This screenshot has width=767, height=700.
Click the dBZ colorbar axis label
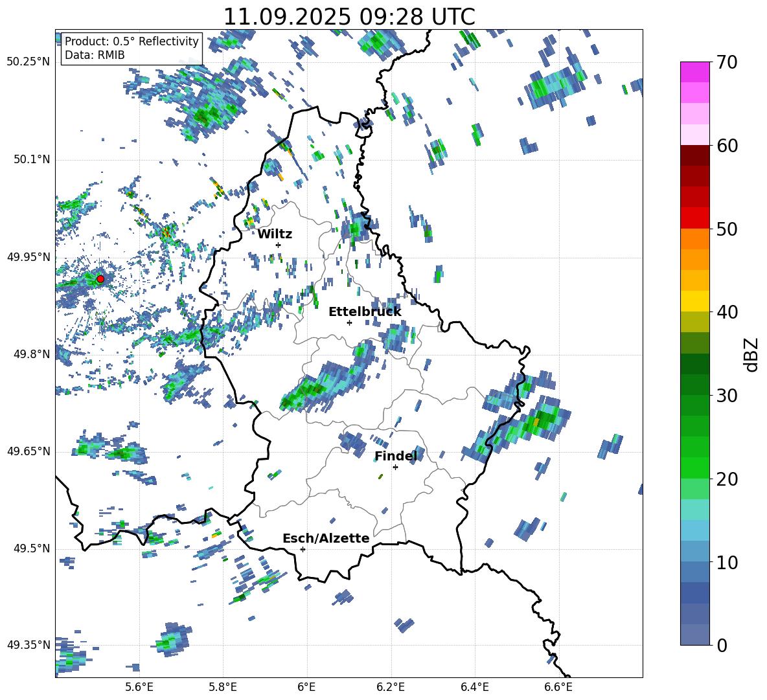(x=752, y=355)
